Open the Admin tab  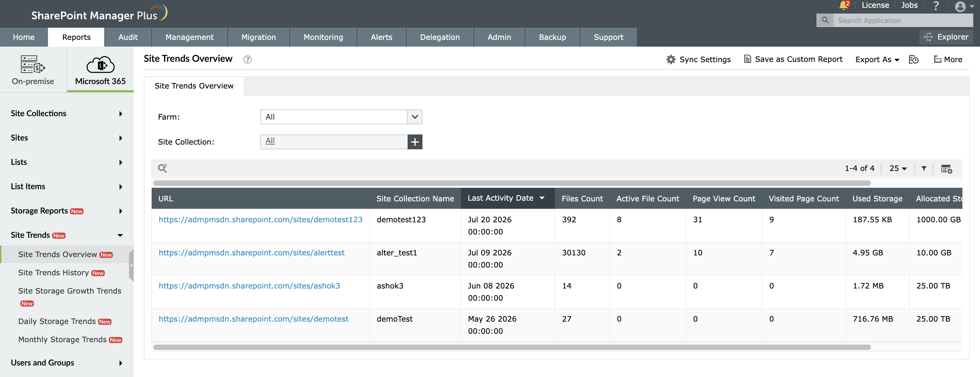pyautogui.click(x=499, y=37)
